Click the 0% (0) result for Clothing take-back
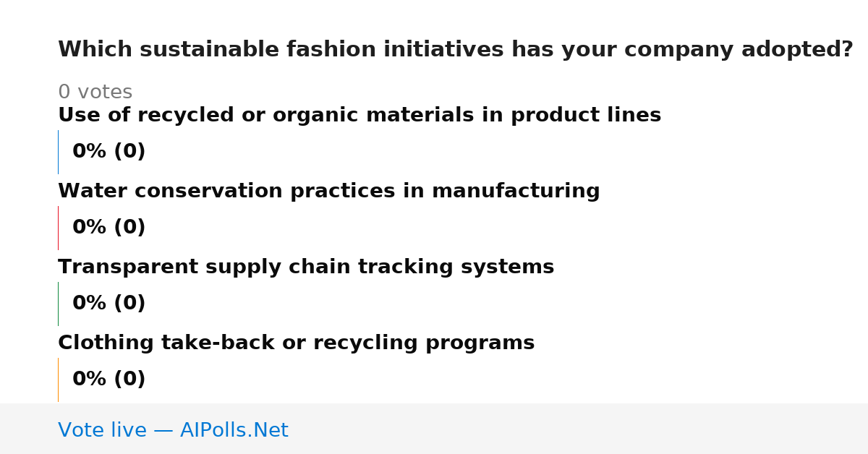This screenshot has width=868, height=454. [x=109, y=380]
